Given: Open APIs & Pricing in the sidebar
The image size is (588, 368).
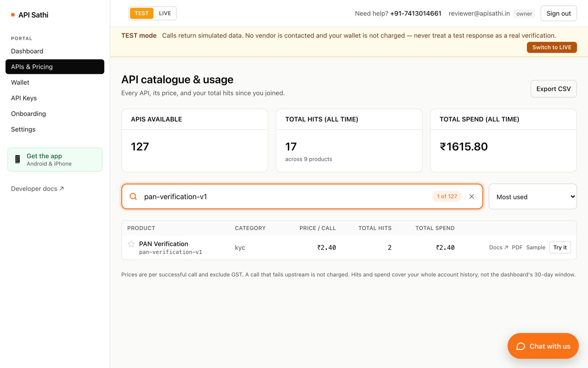Looking at the screenshot, I should click(x=55, y=67).
